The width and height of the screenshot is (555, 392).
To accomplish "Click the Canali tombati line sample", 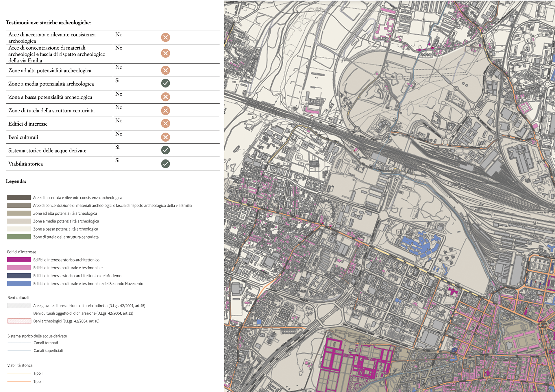I will tap(19, 343).
